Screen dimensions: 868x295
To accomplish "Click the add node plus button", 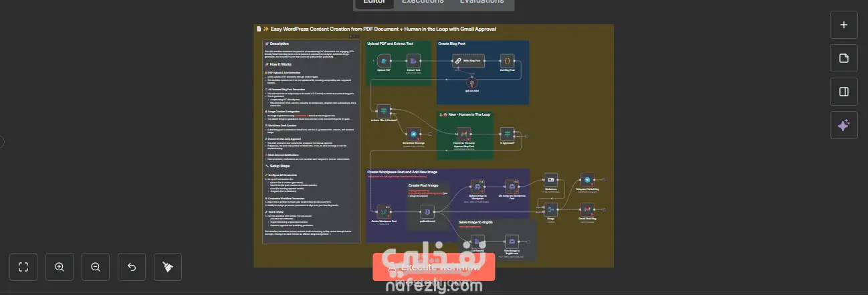I will (x=843, y=25).
